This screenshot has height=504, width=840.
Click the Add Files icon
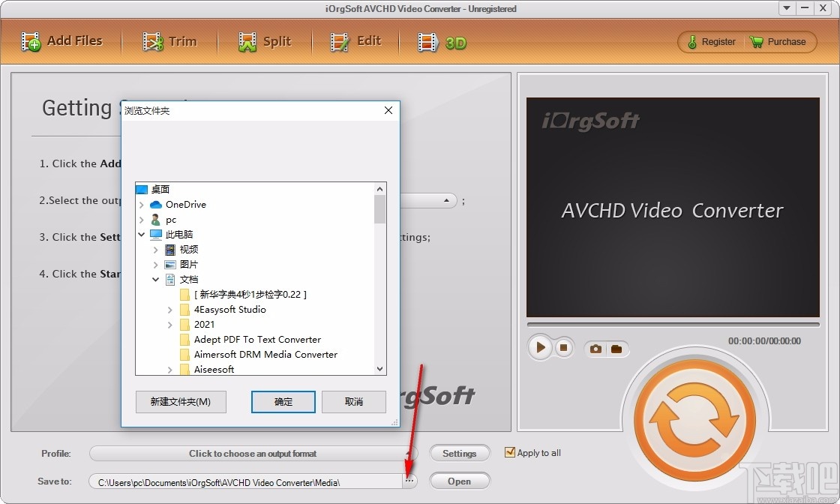[x=31, y=41]
